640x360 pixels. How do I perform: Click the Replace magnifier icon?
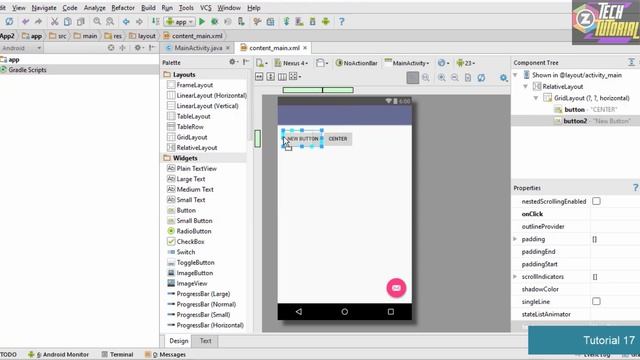point(110,21)
